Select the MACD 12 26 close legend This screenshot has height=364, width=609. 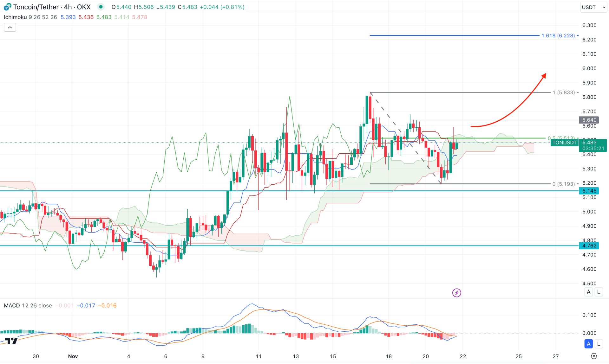pyautogui.click(x=28, y=305)
